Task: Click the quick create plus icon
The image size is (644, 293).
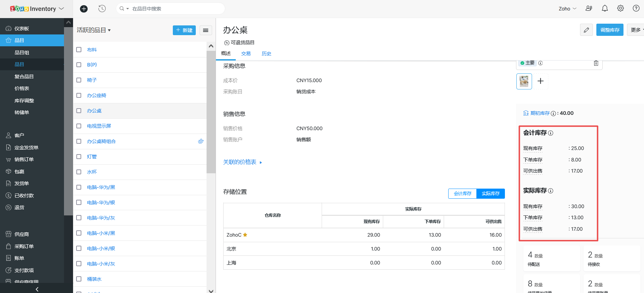Action: pyautogui.click(x=84, y=9)
